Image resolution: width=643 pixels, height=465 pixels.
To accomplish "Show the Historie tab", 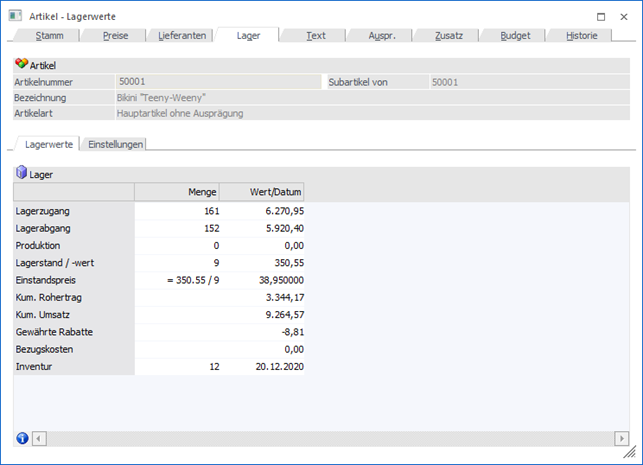I will (581, 35).
